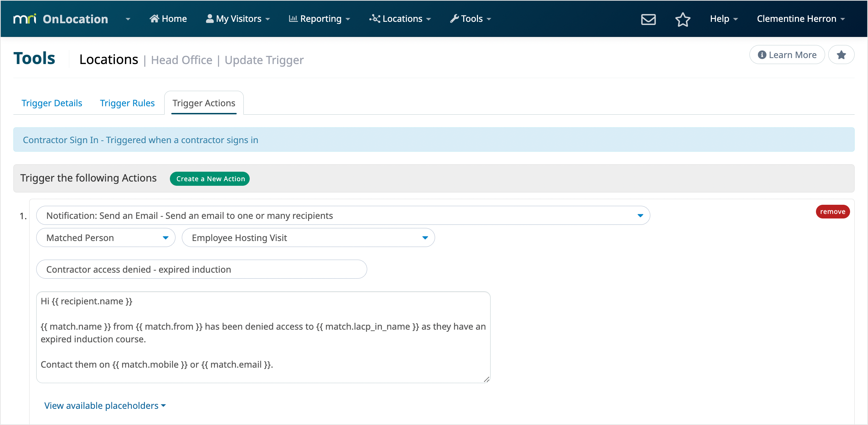Click the favorites star in navbar
Screen dimensions: 868x425
683,19
